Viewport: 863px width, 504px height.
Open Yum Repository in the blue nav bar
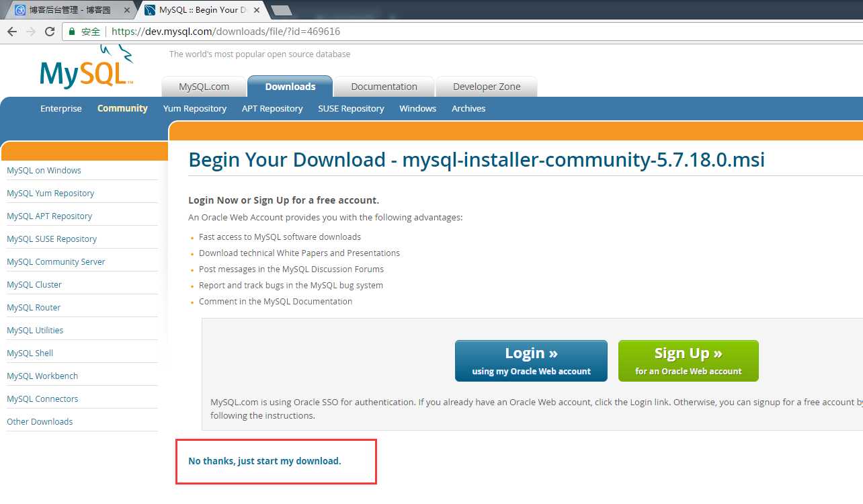[195, 108]
